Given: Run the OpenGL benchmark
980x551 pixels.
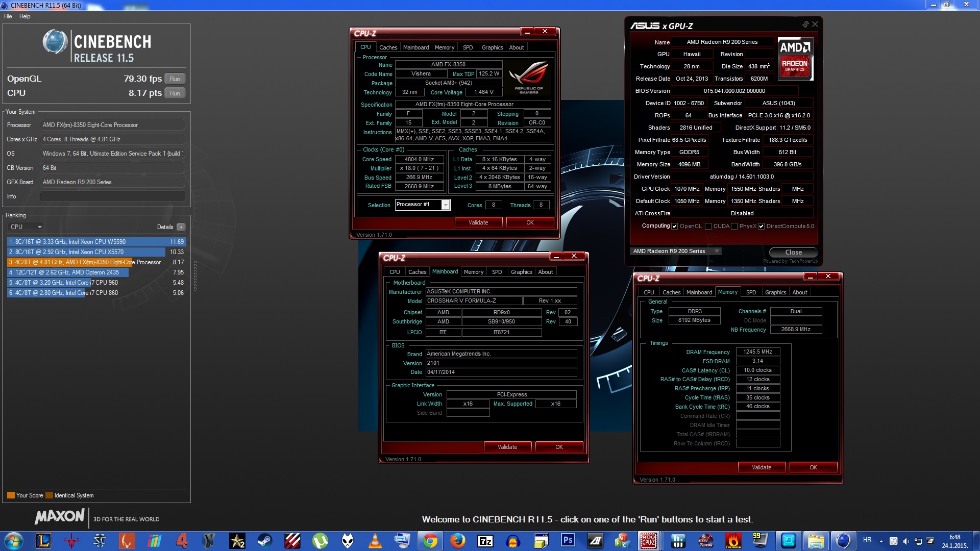Looking at the screenshot, I should pyautogui.click(x=175, y=79).
